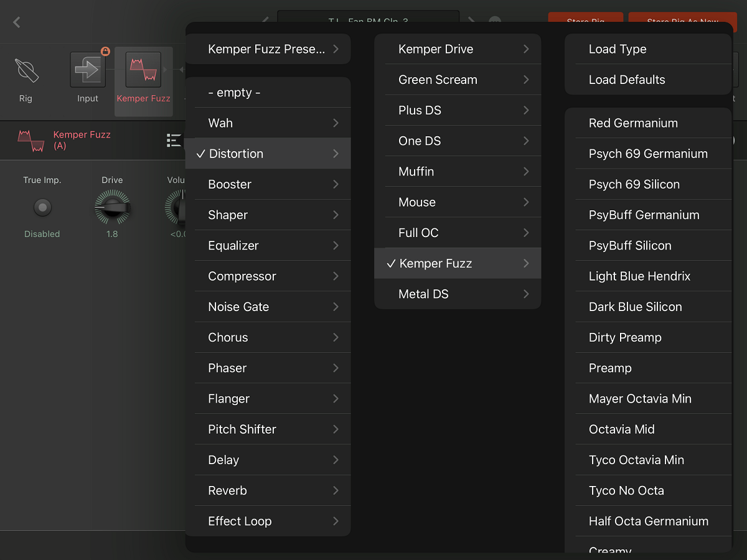The image size is (747, 560).
Task: Open the Equalizer effect category
Action: (x=268, y=246)
